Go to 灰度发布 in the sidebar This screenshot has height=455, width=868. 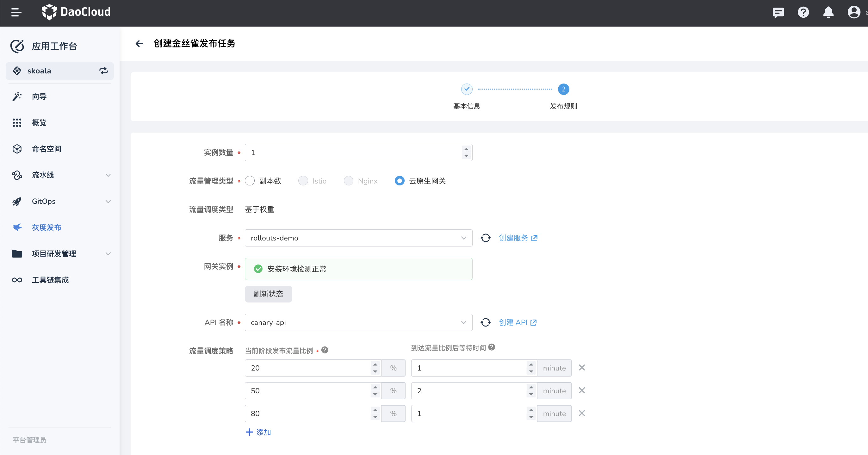[46, 227]
